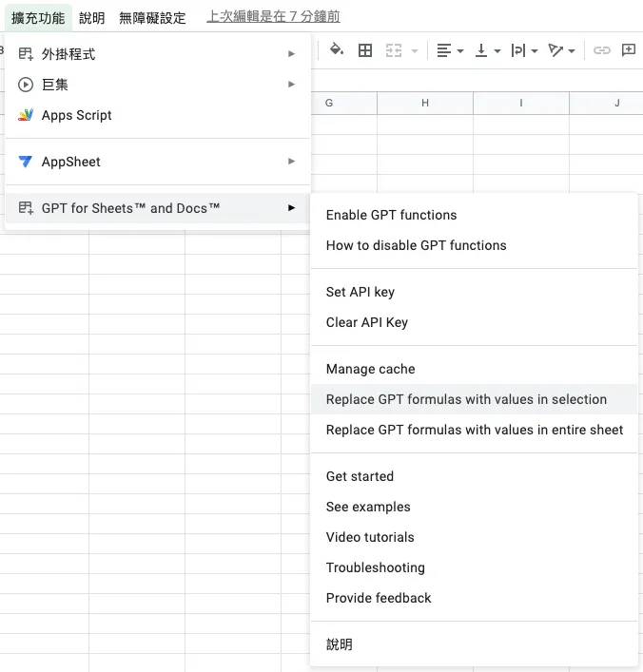Expand the 外掛程式 submenu arrow
Image resolution: width=643 pixels, height=672 pixels.
[292, 53]
